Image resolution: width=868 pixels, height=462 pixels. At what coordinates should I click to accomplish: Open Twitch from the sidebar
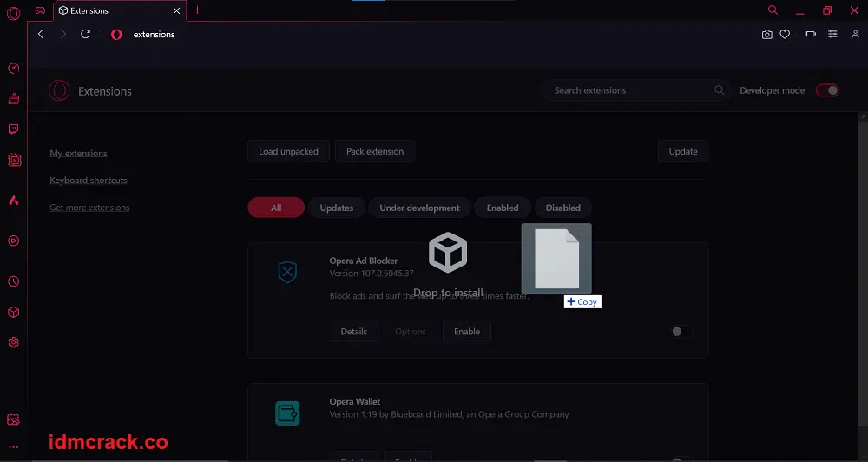pyautogui.click(x=14, y=129)
